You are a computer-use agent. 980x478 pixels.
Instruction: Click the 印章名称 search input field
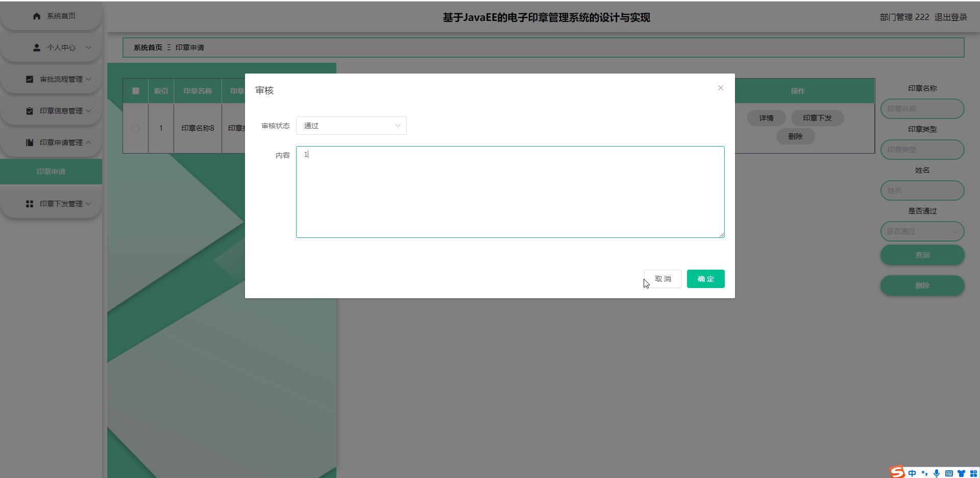[x=922, y=109]
